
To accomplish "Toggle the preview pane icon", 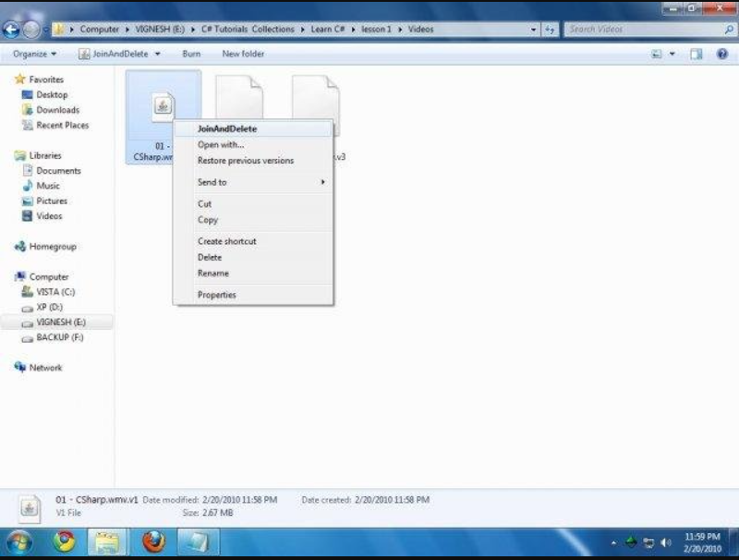I will click(697, 55).
